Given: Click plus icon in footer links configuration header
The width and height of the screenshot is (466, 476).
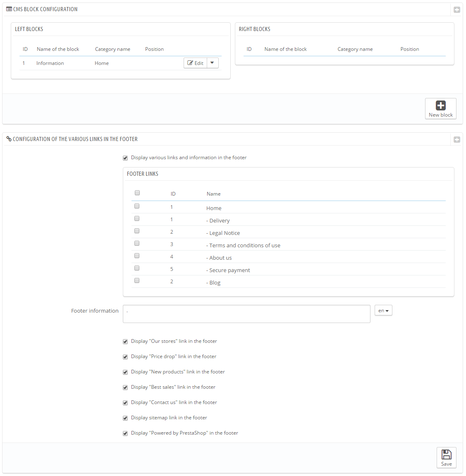Looking at the screenshot, I should click(456, 140).
